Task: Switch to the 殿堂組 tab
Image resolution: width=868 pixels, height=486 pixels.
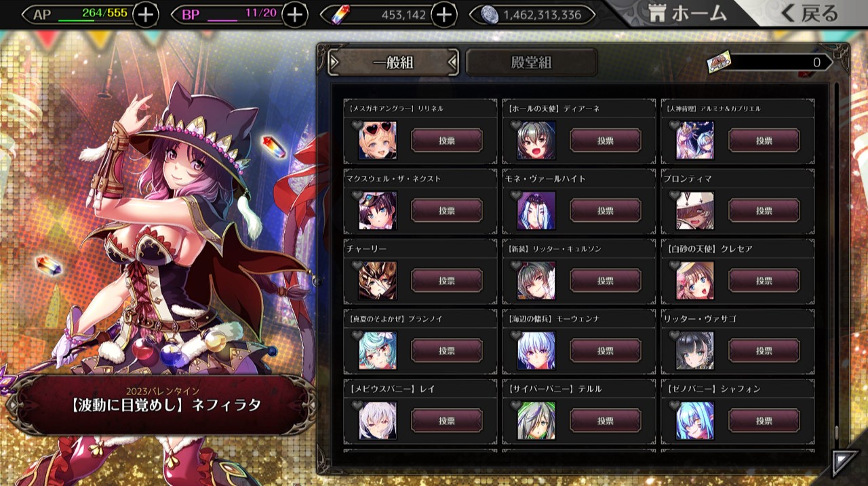Action: 532,63
